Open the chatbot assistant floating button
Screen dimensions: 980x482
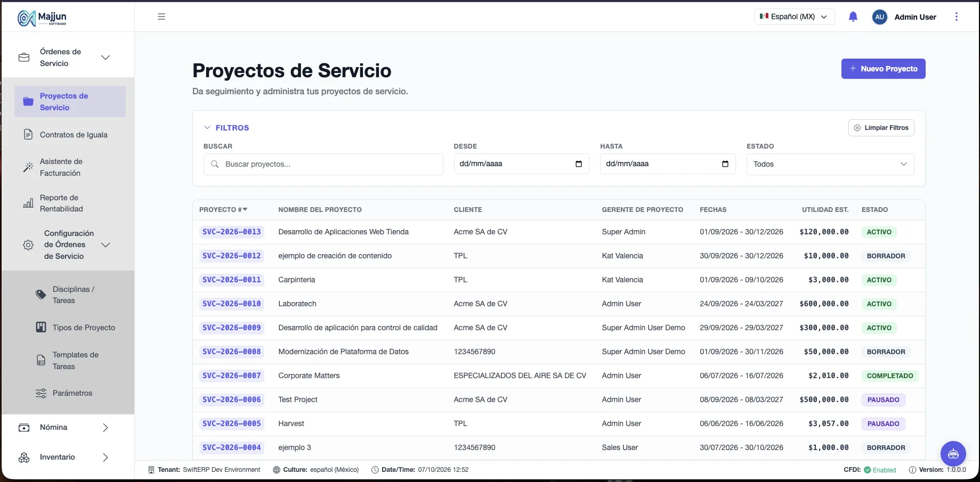tap(953, 454)
